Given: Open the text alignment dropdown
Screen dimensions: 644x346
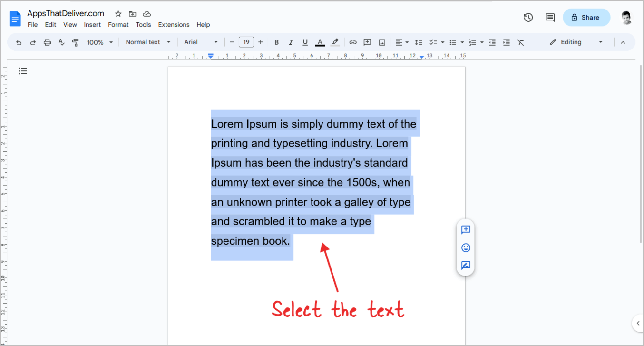Looking at the screenshot, I should (402, 42).
